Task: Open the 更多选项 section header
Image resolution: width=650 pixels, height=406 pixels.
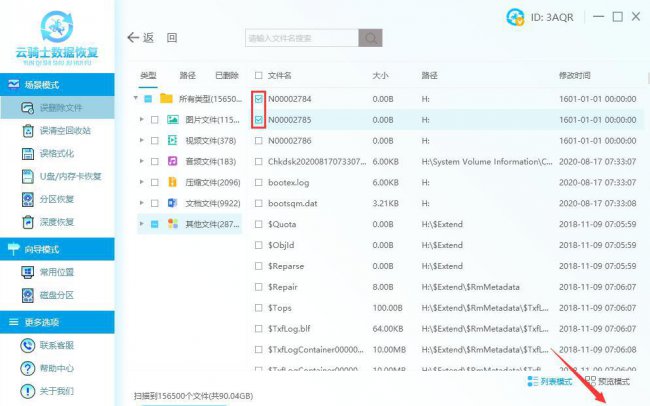Action: 57,322
